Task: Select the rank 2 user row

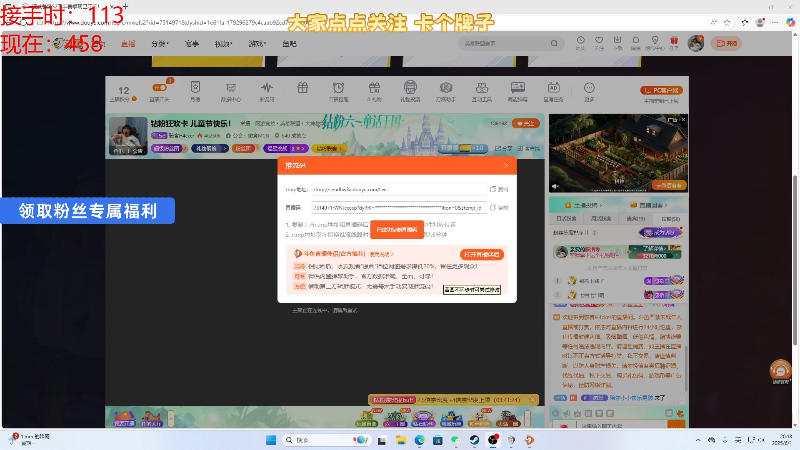Action: tap(618, 295)
